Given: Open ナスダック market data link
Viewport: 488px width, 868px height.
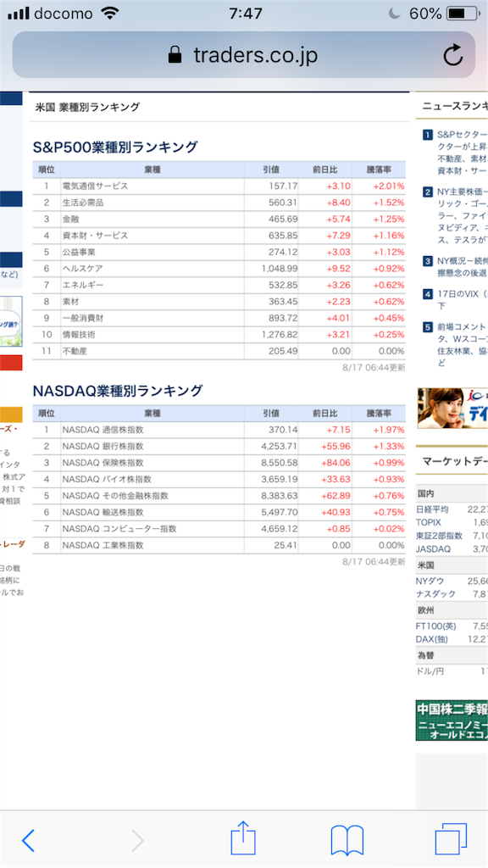Looking at the screenshot, I should click(436, 594).
